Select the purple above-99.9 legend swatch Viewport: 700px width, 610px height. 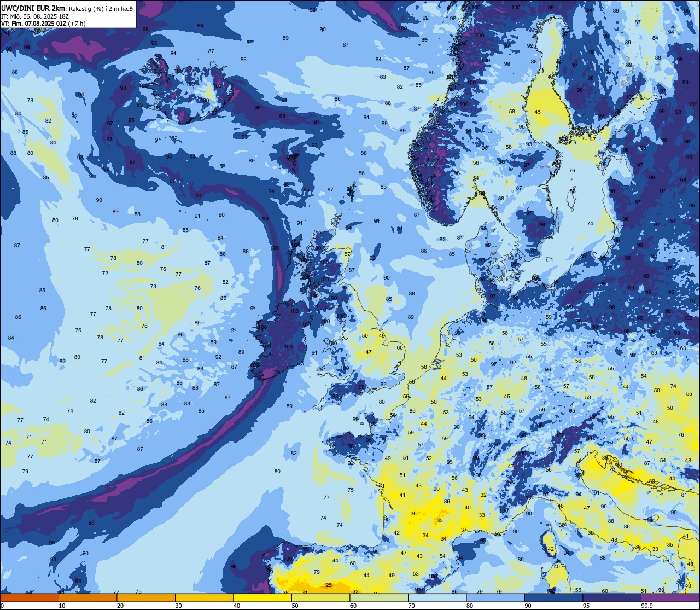[x=670, y=597]
